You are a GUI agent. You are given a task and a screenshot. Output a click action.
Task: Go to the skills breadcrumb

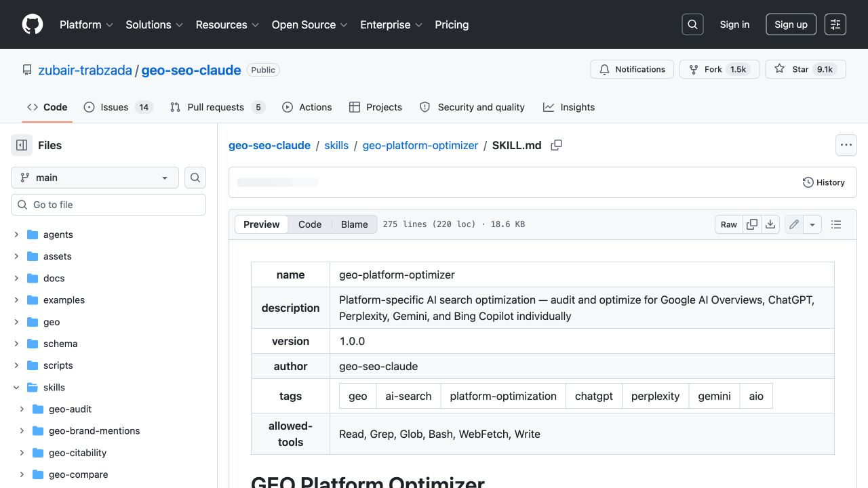[336, 145]
